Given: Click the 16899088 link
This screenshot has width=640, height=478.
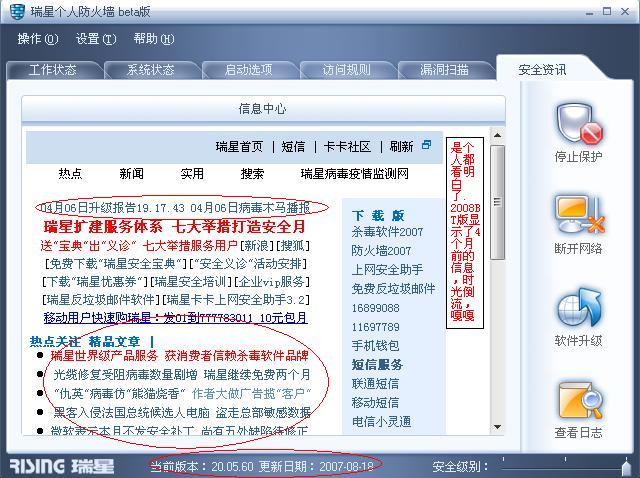Looking at the screenshot, I should click(x=376, y=308).
